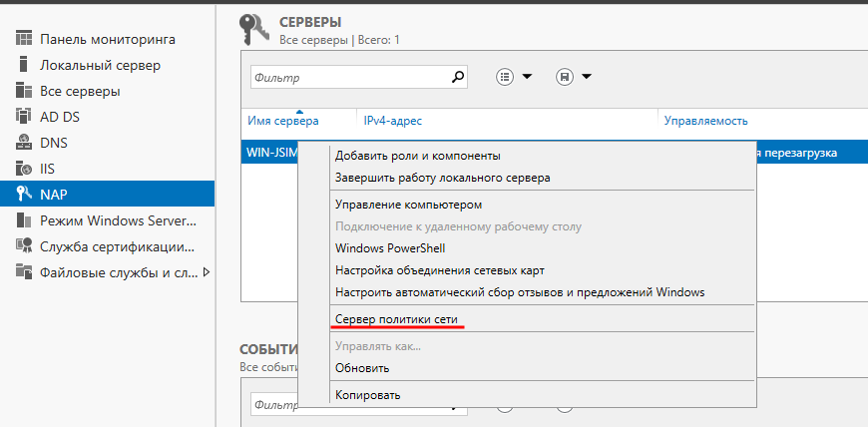Click the IIS role icon

point(24,169)
